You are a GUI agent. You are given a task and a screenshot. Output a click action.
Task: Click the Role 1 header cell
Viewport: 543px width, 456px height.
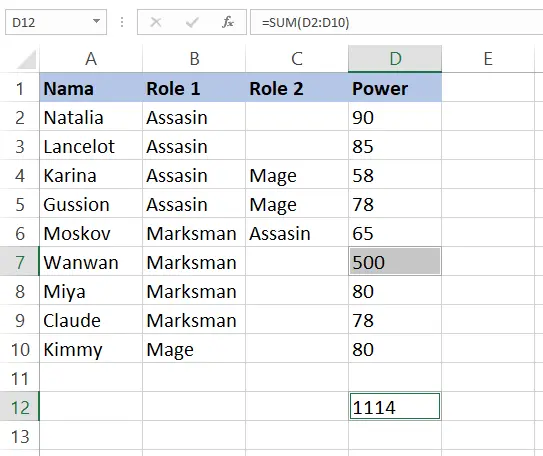194,88
